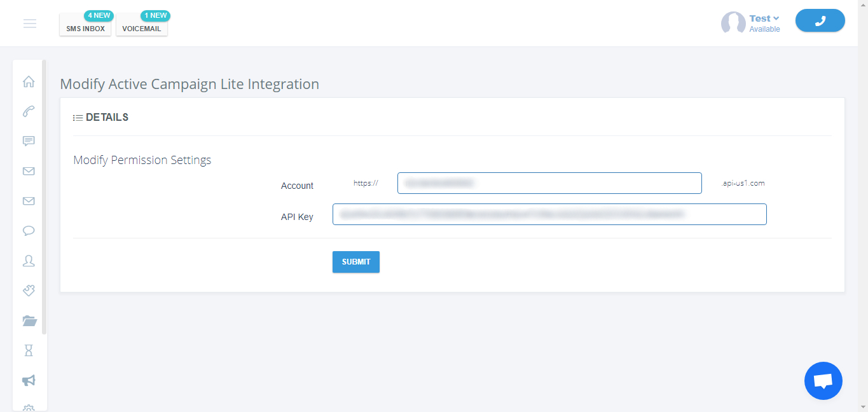
Task: Select the lined message box sidebar icon
Action: point(29,141)
